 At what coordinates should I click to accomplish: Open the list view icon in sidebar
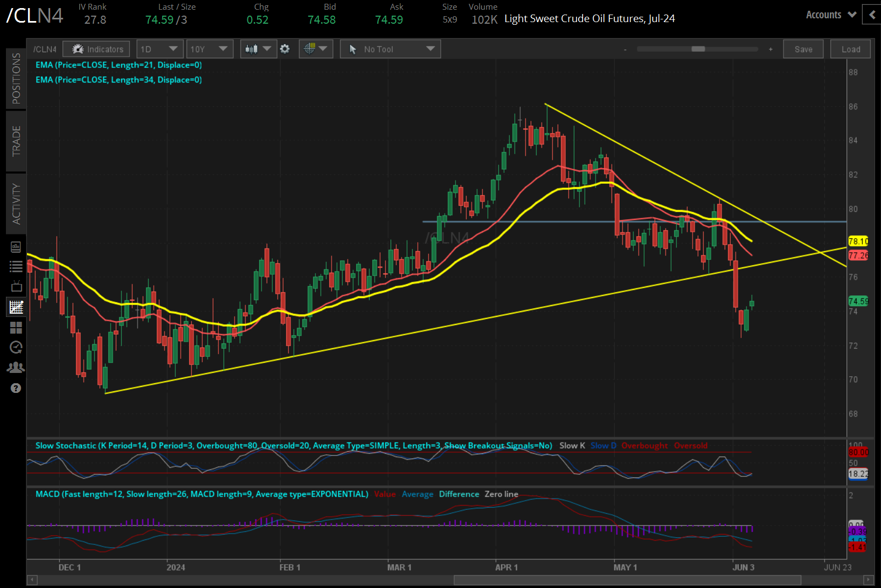click(16, 266)
